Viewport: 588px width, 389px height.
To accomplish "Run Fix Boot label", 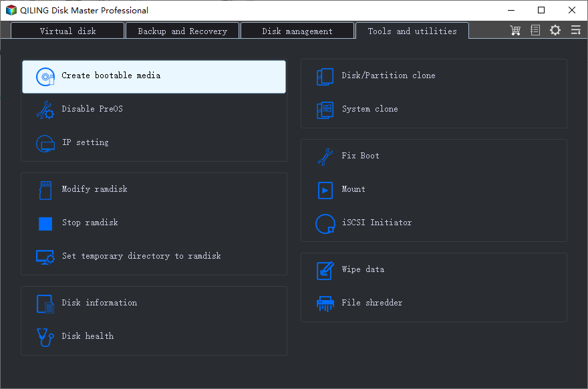I will (360, 156).
